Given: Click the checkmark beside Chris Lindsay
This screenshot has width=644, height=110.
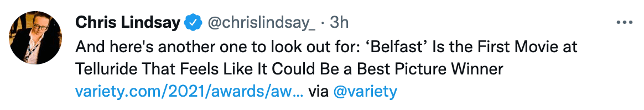Looking at the screenshot, I should pyautogui.click(x=193, y=23).
